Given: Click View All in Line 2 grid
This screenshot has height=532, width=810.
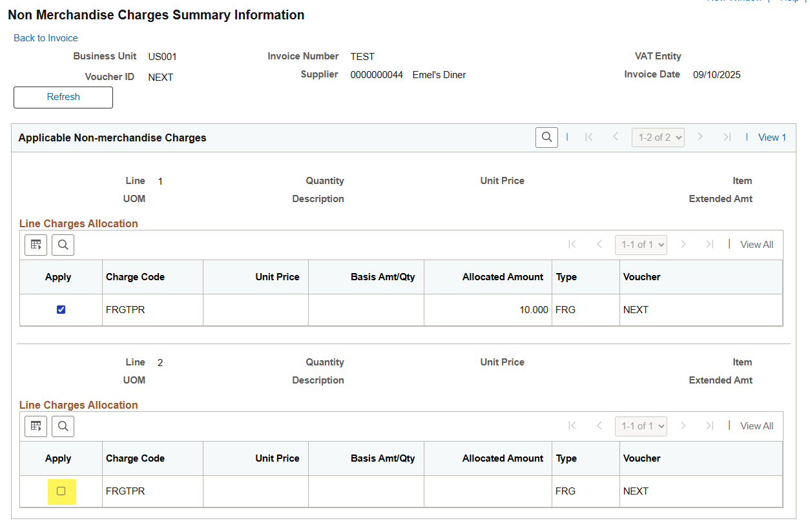Looking at the screenshot, I should pyautogui.click(x=756, y=426).
